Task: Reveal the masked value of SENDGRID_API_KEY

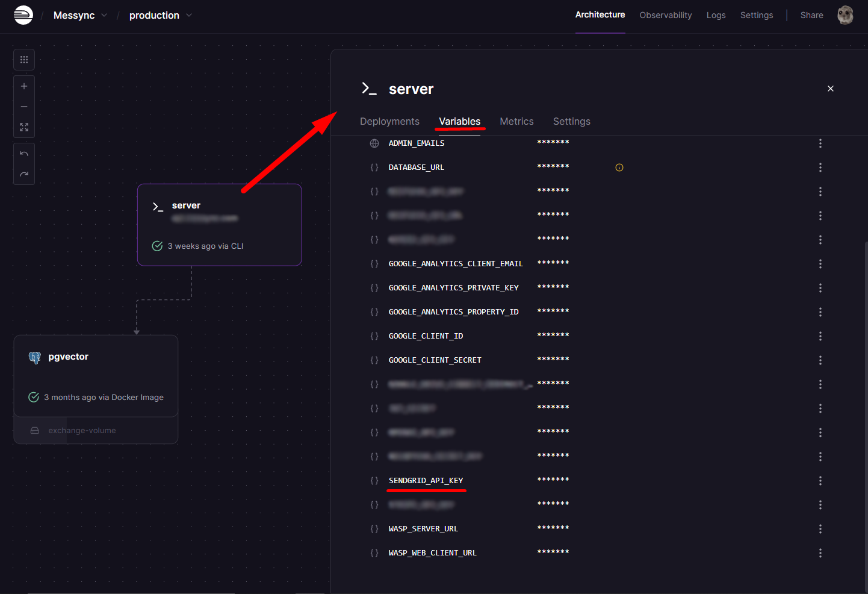Action: [553, 480]
